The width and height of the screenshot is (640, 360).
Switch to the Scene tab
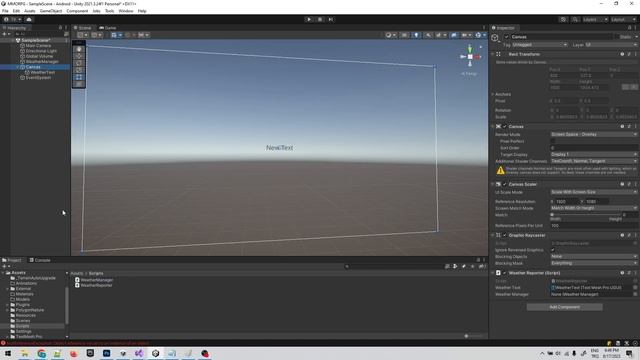tap(83, 28)
